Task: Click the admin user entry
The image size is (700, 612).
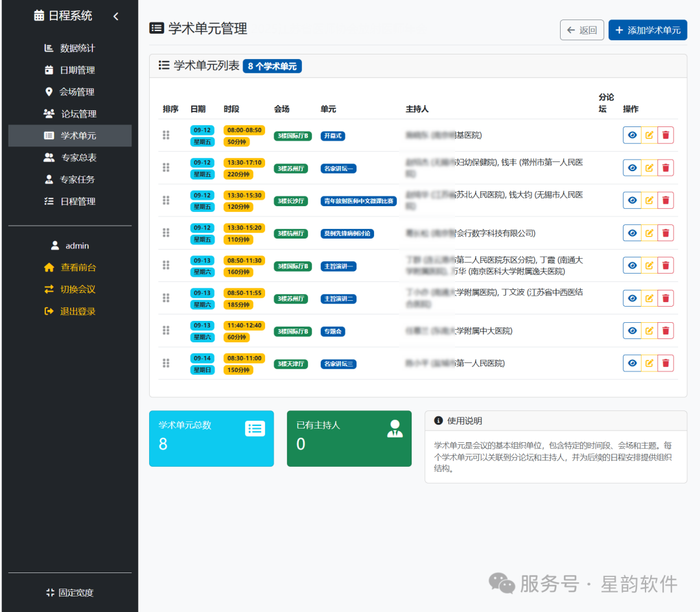Action: pos(69,246)
